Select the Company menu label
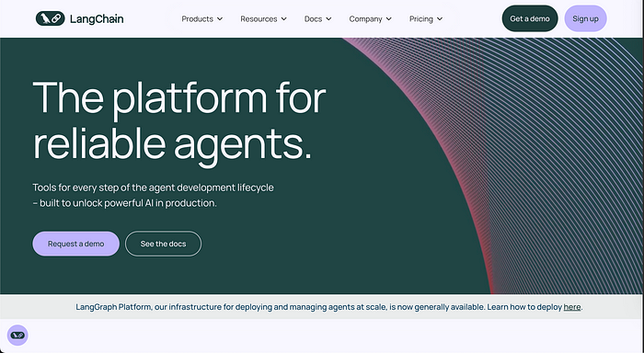The width and height of the screenshot is (644, 353). [x=365, y=19]
